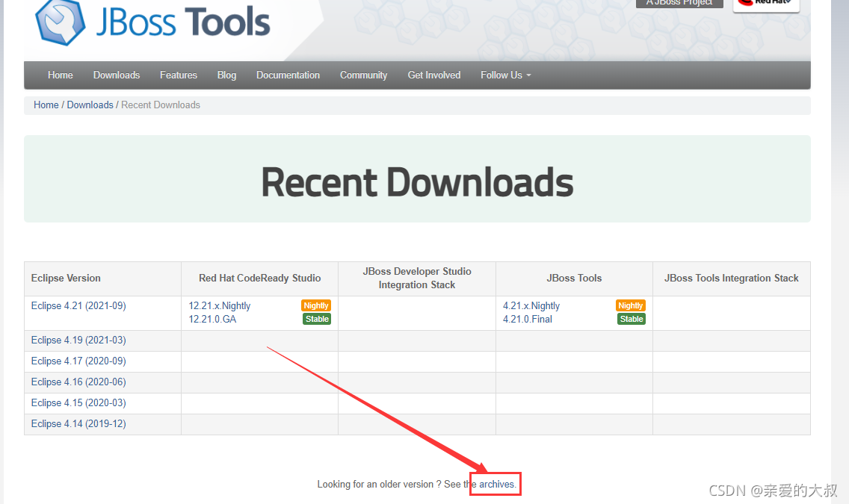The height and width of the screenshot is (504, 849).
Task: Open the 4.21.0.Final JBoss Tools link
Action: (x=528, y=319)
